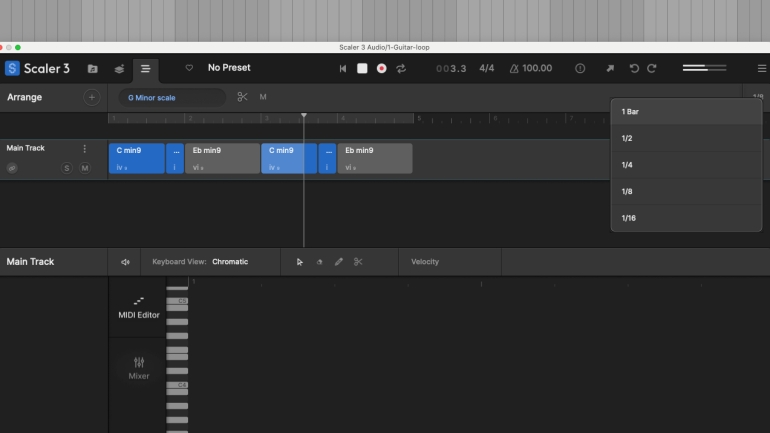Toggle Main Track link icon
The width and height of the screenshot is (770, 433).
pos(12,168)
